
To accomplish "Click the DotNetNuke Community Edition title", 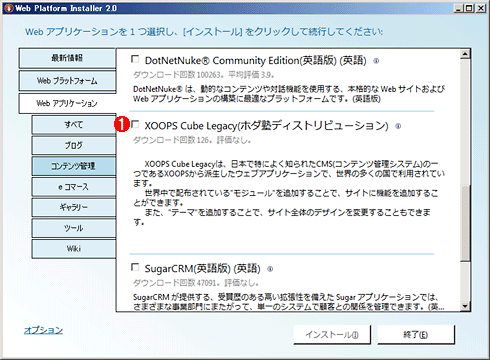I will 256,61.
